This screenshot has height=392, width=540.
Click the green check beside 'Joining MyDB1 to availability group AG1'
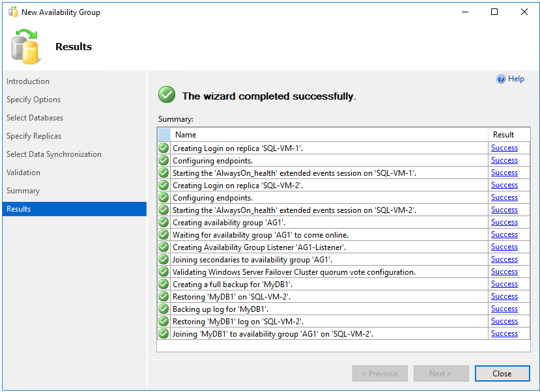click(163, 333)
